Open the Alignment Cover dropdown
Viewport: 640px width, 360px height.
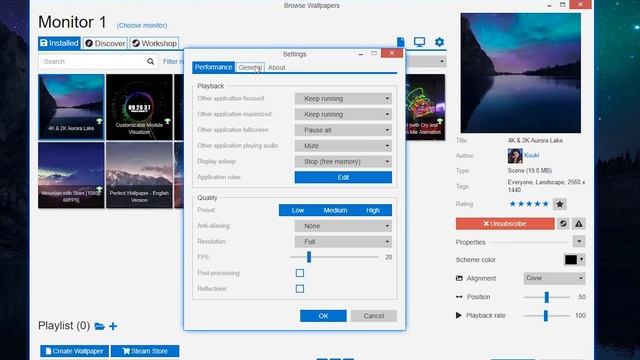pyautogui.click(x=554, y=278)
